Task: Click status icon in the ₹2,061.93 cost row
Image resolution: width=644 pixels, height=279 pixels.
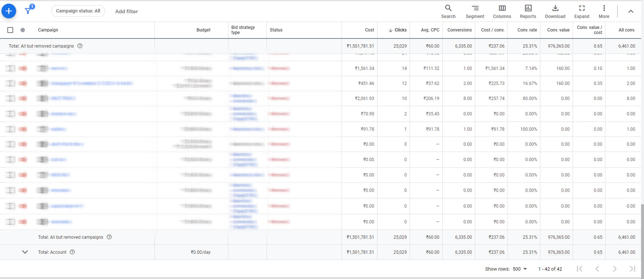Action: (x=23, y=98)
